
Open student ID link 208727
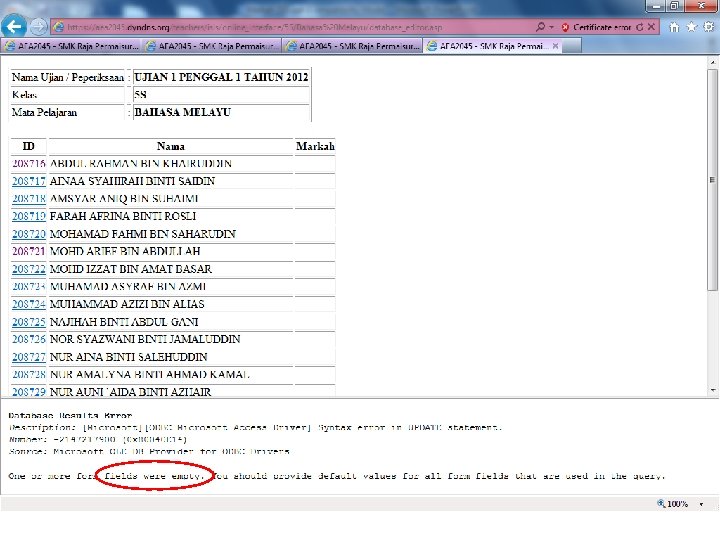coord(29,357)
